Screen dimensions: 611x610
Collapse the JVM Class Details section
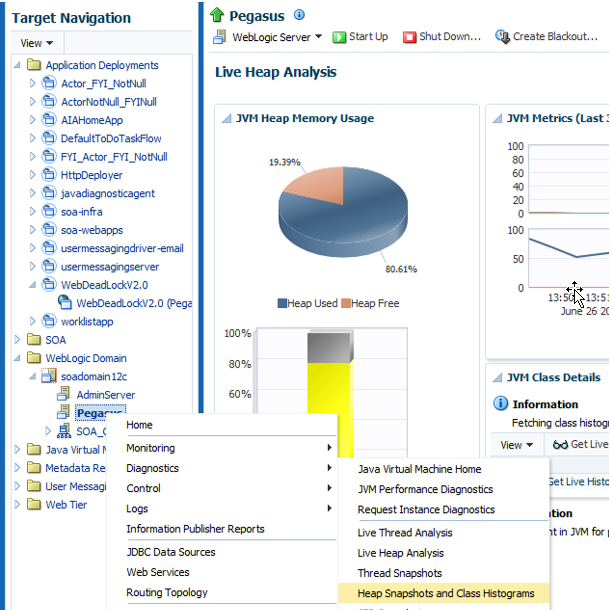tap(497, 377)
